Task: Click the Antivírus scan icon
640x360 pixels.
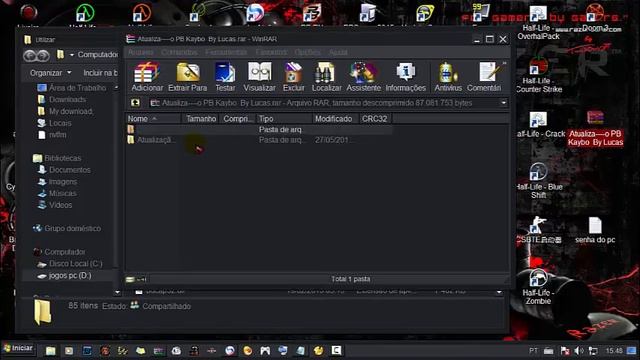Action: (448, 77)
